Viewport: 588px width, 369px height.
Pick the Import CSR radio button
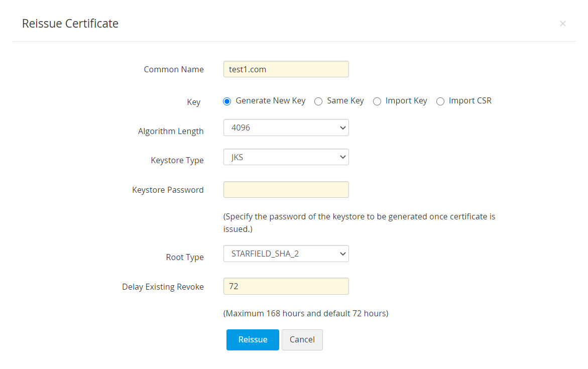(440, 101)
